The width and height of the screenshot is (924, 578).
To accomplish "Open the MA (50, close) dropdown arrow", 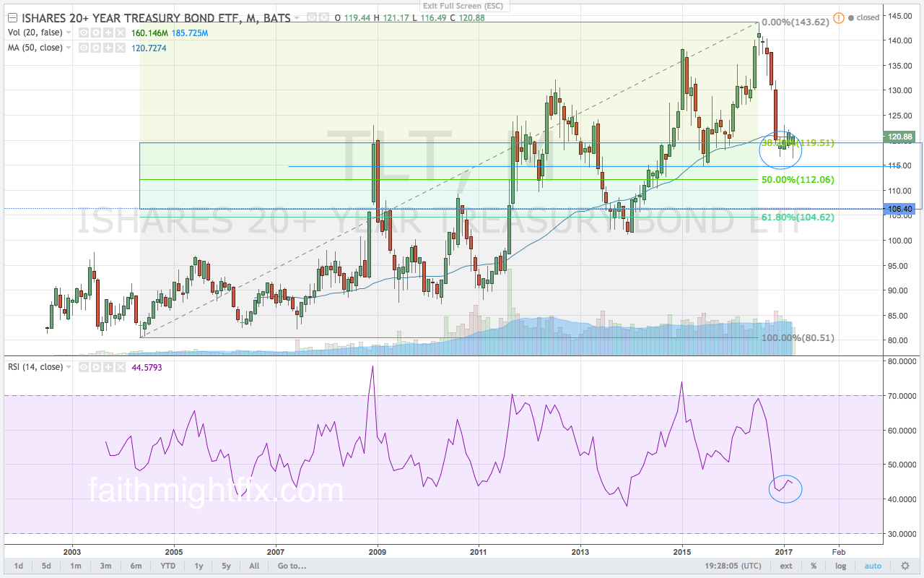I will point(69,48).
